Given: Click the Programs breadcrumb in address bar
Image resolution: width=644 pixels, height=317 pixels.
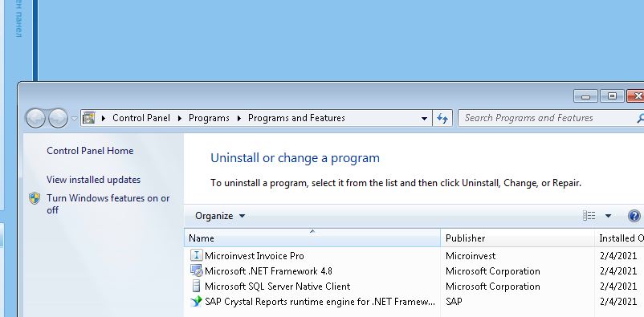Looking at the screenshot, I should point(209,118).
